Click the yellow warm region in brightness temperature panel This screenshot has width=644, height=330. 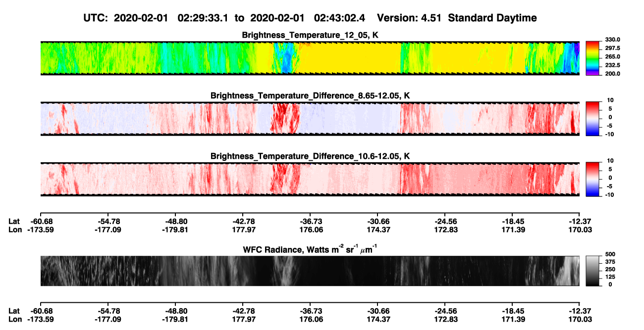pyautogui.click(x=349, y=58)
